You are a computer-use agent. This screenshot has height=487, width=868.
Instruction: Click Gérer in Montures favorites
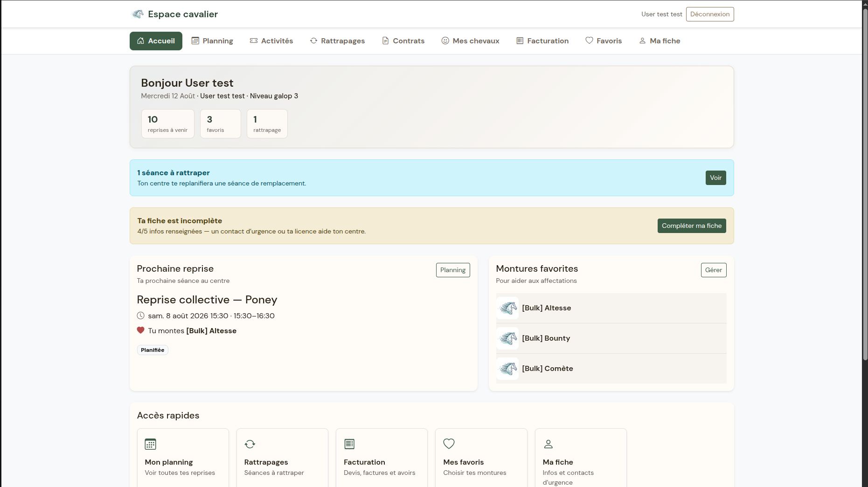(714, 270)
